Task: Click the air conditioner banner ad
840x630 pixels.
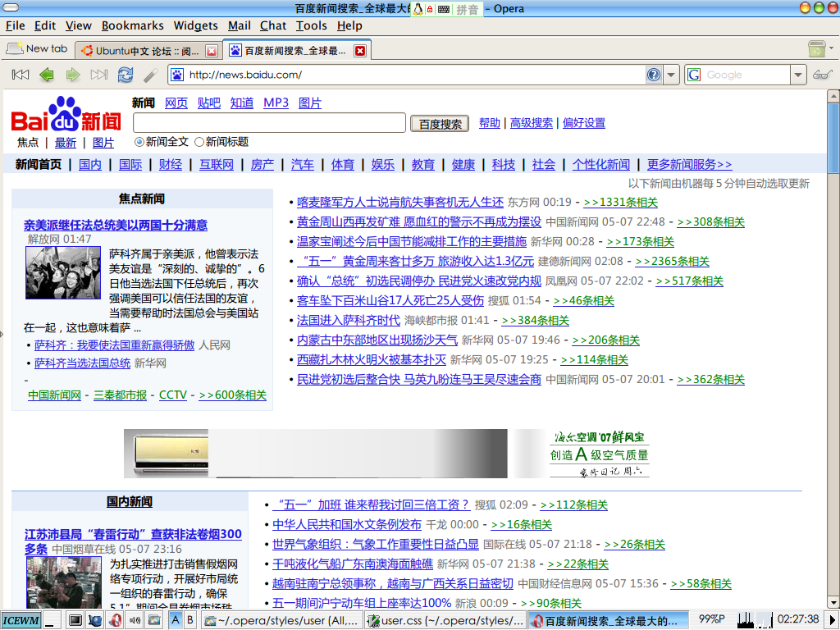Action: [387, 453]
